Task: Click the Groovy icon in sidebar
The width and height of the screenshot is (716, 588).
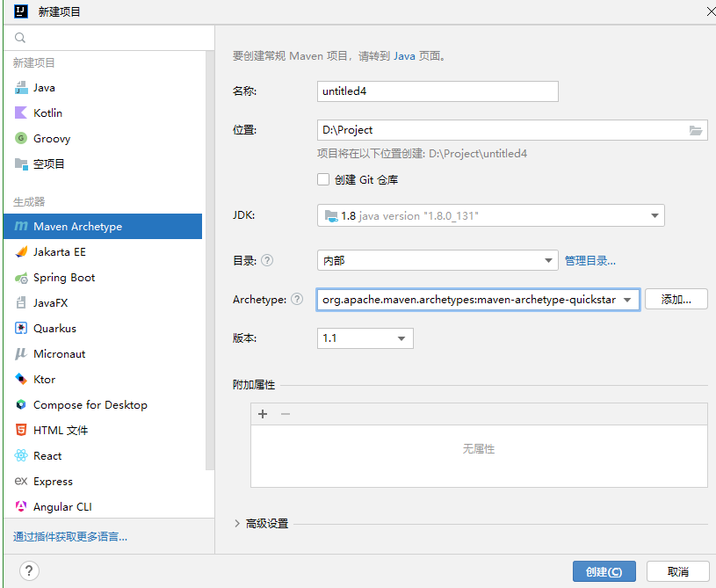Action: (21, 139)
